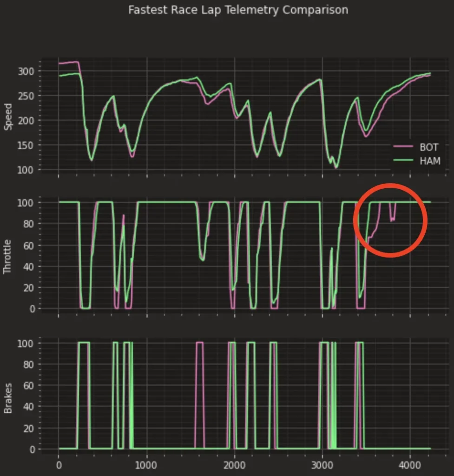Click the 2000 label on the x-axis
Image resolution: width=454 pixels, height=476 pixels.
pos(235,464)
